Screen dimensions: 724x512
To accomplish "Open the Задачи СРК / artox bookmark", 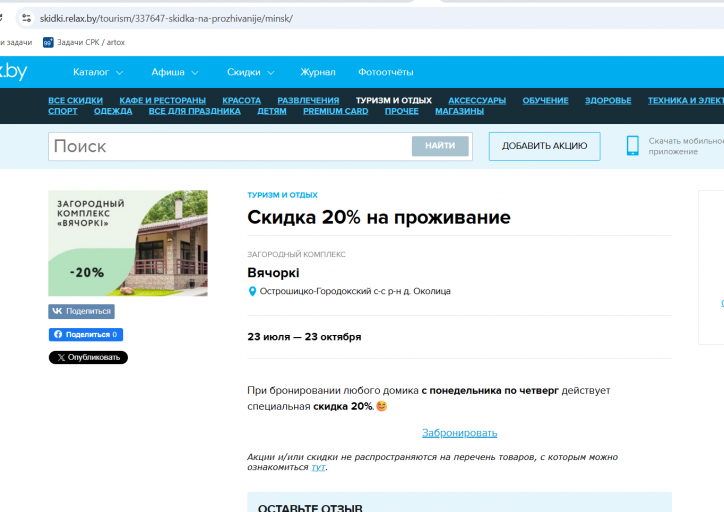I will point(84,42).
